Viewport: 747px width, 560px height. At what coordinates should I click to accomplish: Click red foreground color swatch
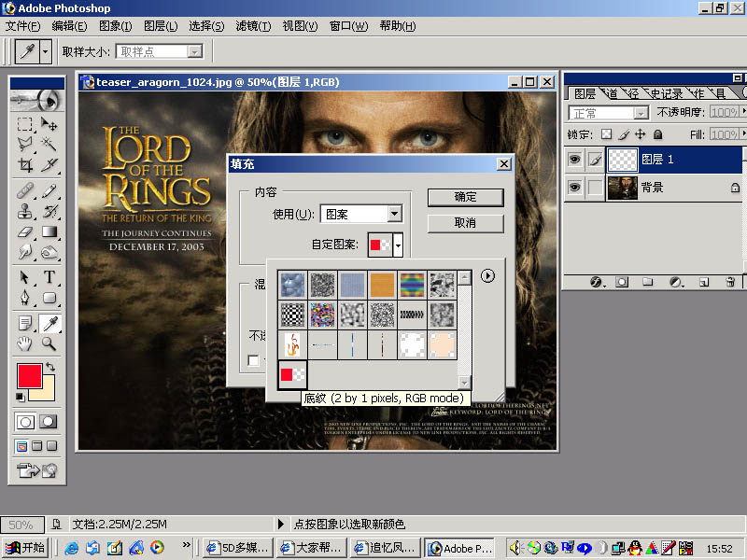[x=30, y=376]
